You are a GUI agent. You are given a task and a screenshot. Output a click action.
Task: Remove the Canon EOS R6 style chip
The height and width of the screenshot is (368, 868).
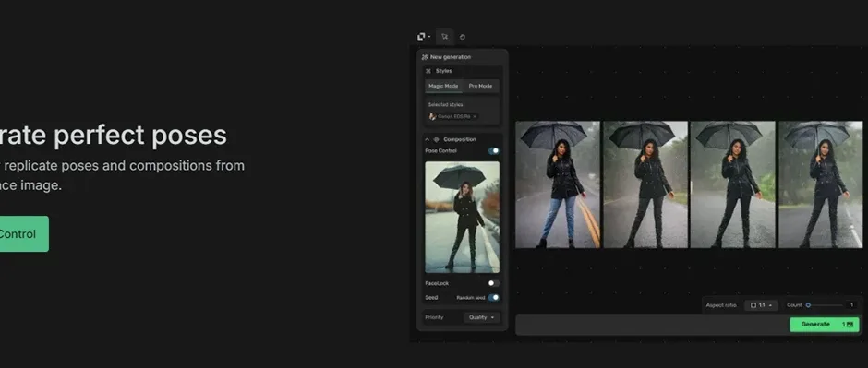click(x=475, y=116)
